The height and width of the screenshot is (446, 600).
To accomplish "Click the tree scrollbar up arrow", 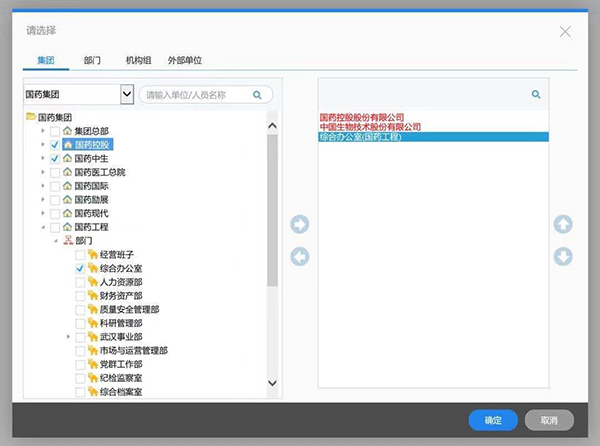I will (x=272, y=125).
